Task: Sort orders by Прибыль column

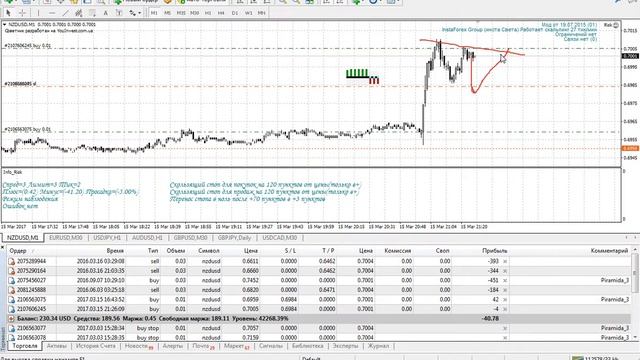Action: click(x=494, y=251)
